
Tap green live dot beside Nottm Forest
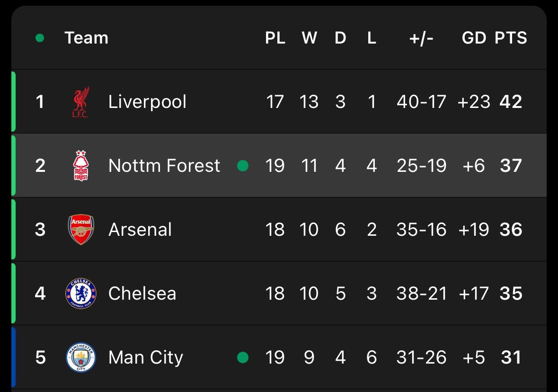[243, 166]
